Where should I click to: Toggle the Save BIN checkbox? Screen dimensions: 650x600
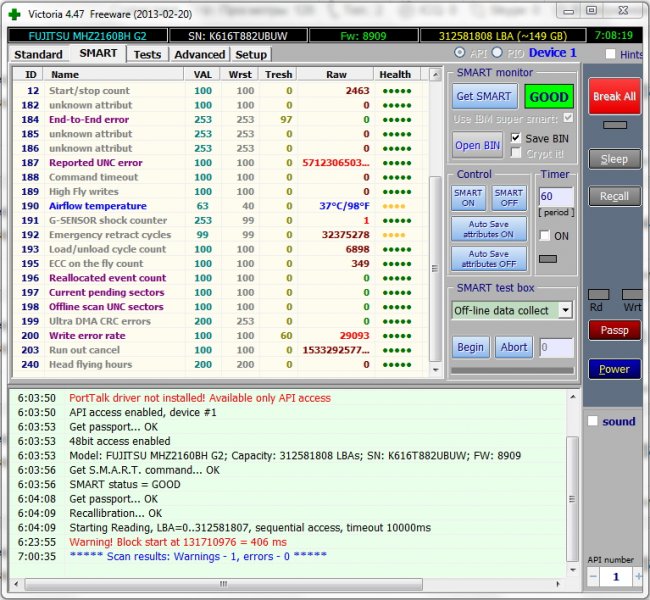point(516,138)
